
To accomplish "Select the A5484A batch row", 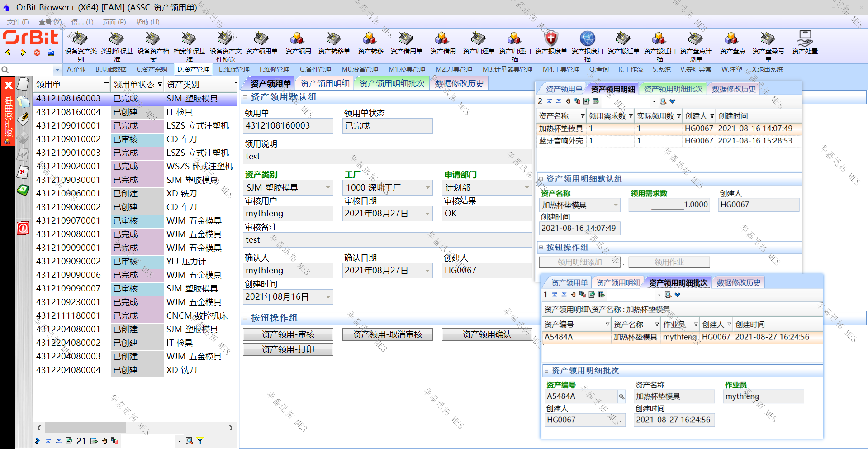I will 682,337.
